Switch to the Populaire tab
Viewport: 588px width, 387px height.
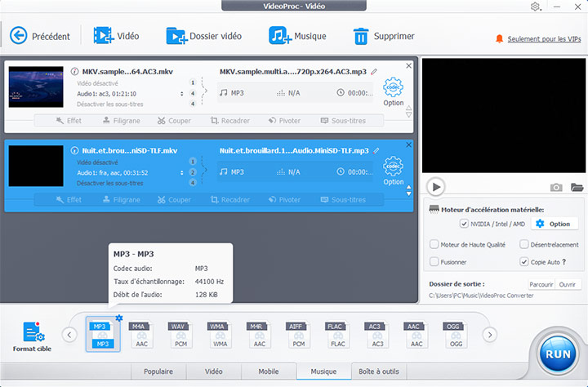(x=158, y=371)
